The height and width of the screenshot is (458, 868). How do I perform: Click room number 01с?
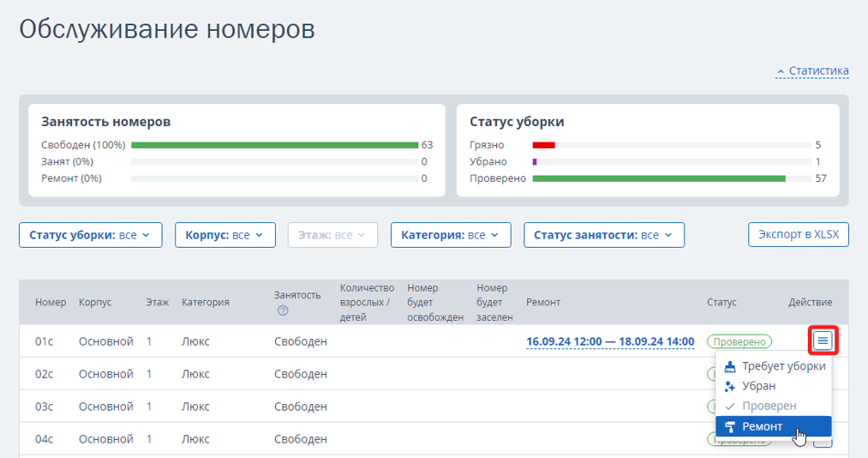[x=44, y=341]
